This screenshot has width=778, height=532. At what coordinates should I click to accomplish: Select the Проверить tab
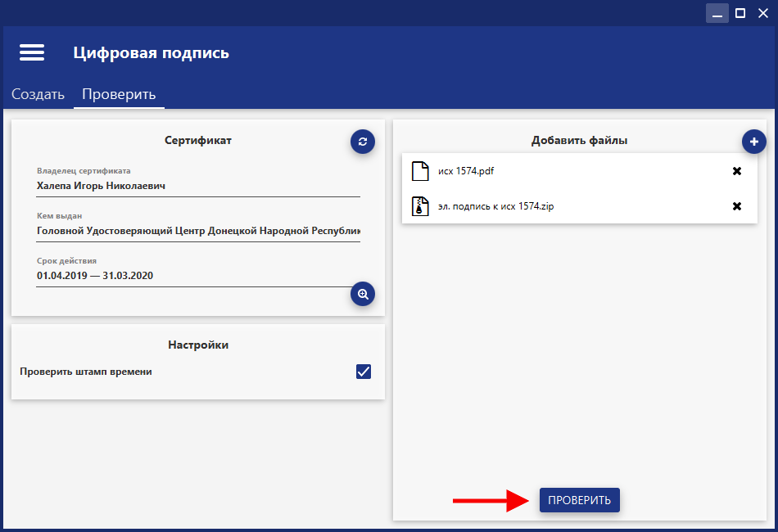click(x=119, y=94)
